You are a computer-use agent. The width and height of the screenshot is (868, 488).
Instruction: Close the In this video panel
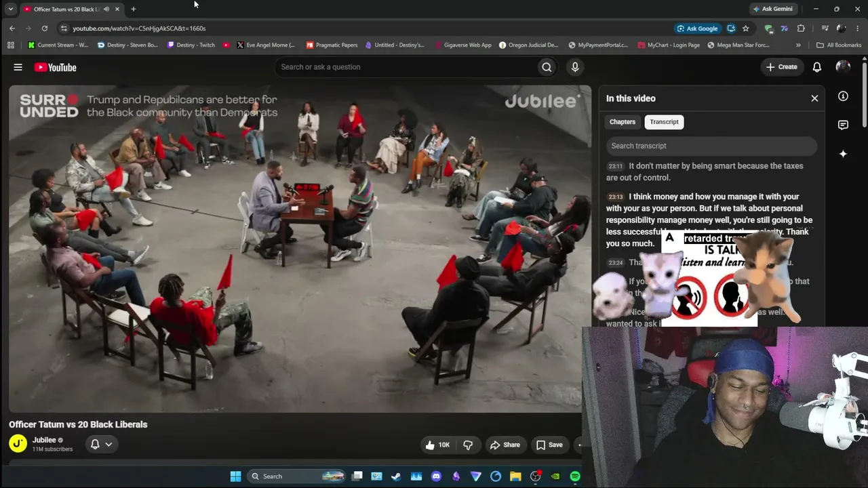814,98
